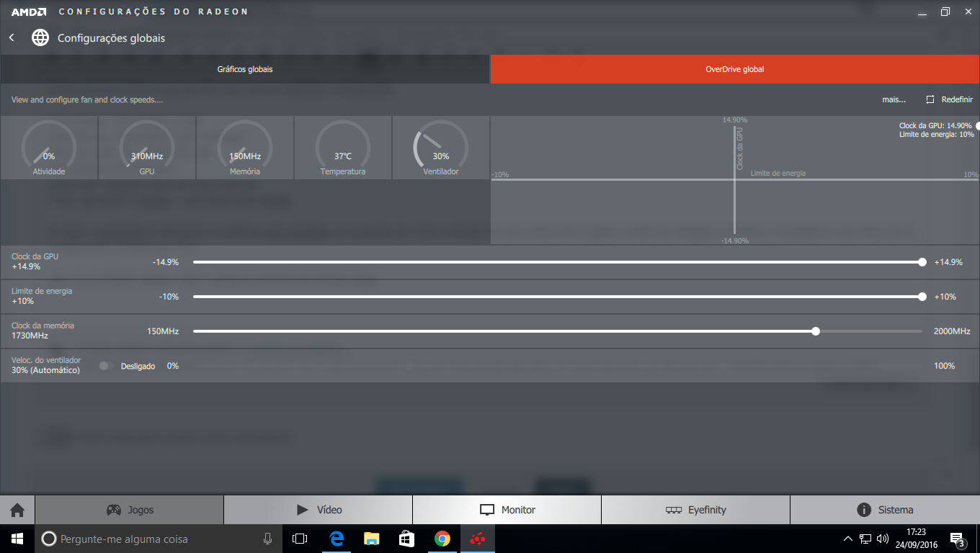
Task: Click the Clock da GPU slider handle
Action: pos(922,262)
